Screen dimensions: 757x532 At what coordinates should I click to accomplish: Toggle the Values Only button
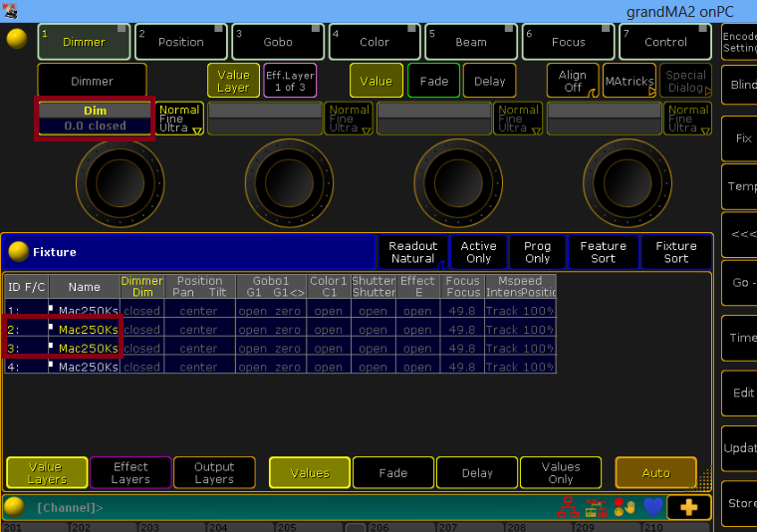(561, 472)
